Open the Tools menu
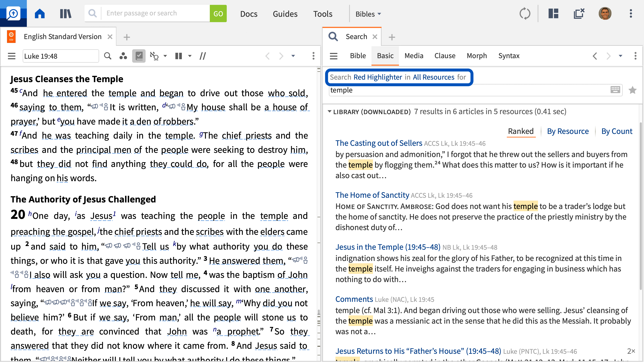The image size is (644, 362). click(x=323, y=14)
